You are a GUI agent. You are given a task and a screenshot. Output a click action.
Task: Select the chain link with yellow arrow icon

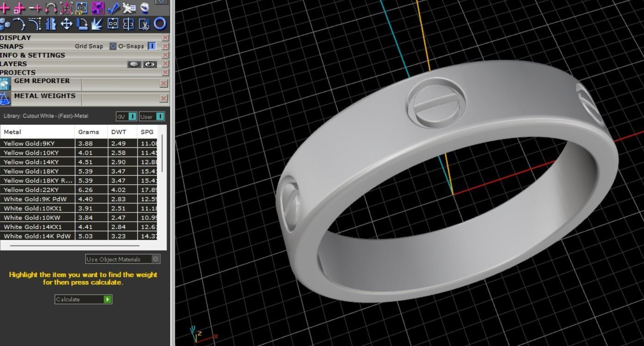click(81, 8)
